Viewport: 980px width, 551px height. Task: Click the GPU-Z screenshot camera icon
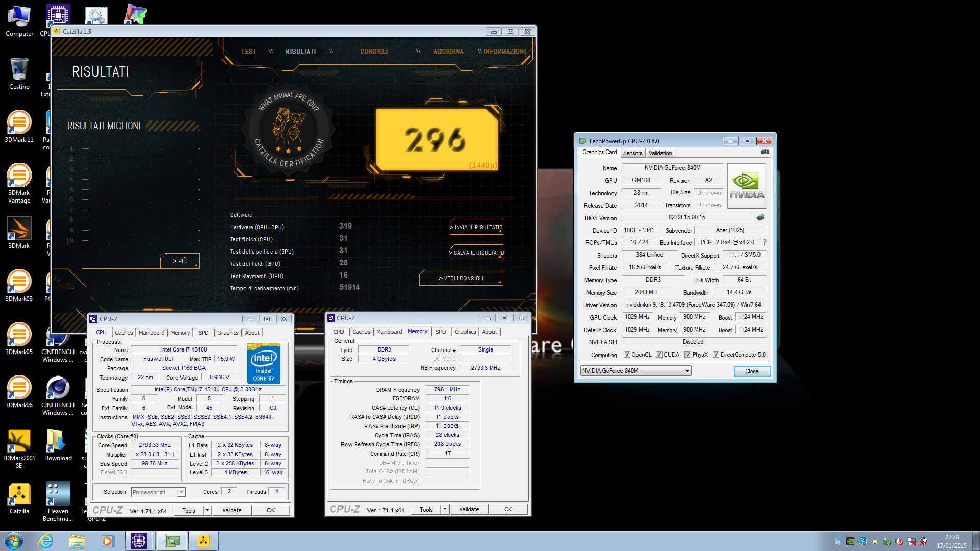click(x=765, y=152)
